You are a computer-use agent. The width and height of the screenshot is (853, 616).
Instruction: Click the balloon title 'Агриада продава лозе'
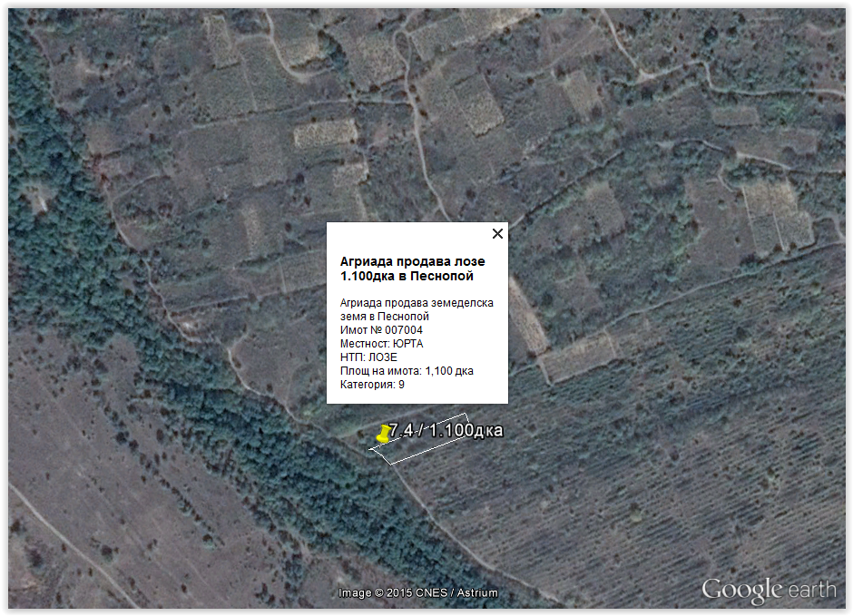[412, 261]
